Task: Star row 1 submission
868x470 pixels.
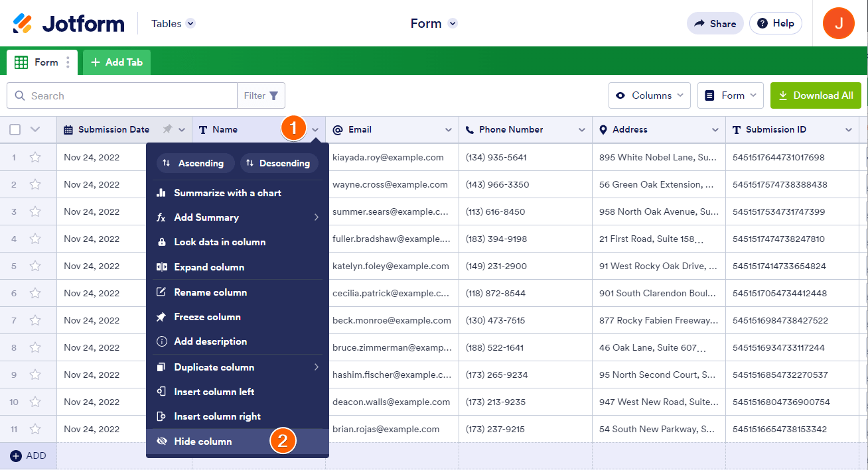Action: pyautogui.click(x=35, y=157)
